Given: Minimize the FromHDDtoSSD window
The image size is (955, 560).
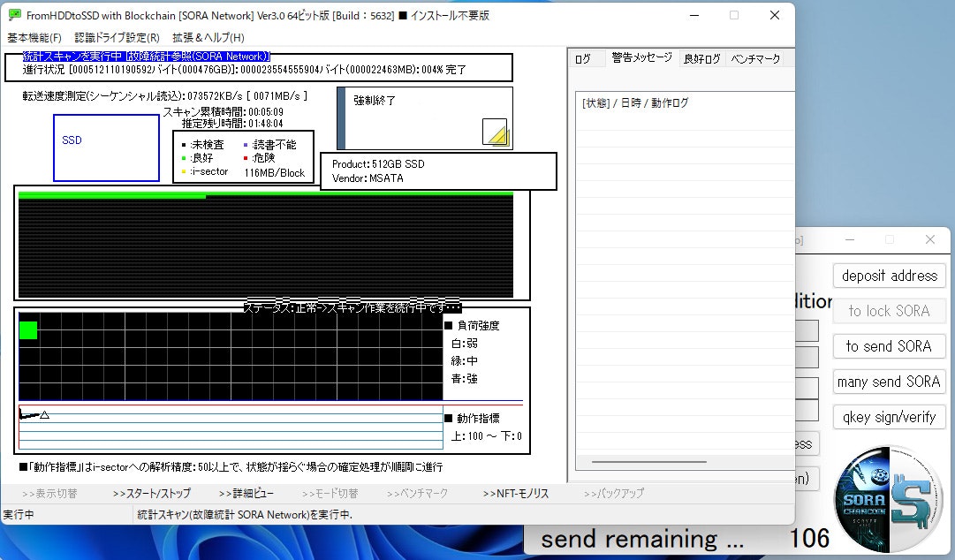Looking at the screenshot, I should point(694,15).
